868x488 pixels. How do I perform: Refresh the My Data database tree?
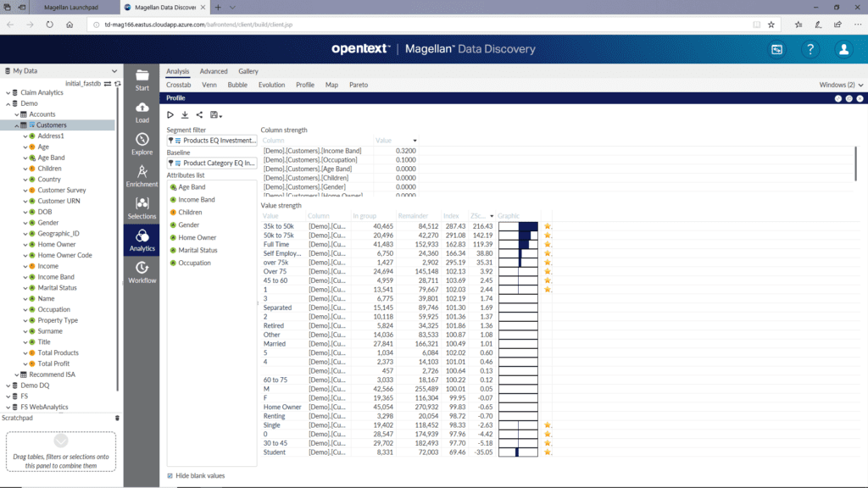click(x=117, y=84)
